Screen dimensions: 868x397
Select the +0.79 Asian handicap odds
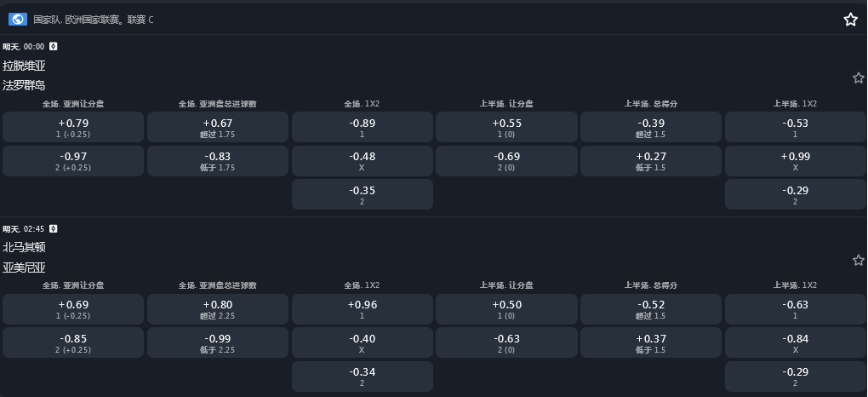73,127
